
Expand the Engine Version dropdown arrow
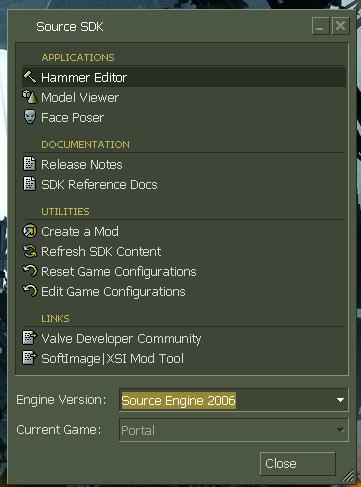pyautogui.click(x=340, y=400)
